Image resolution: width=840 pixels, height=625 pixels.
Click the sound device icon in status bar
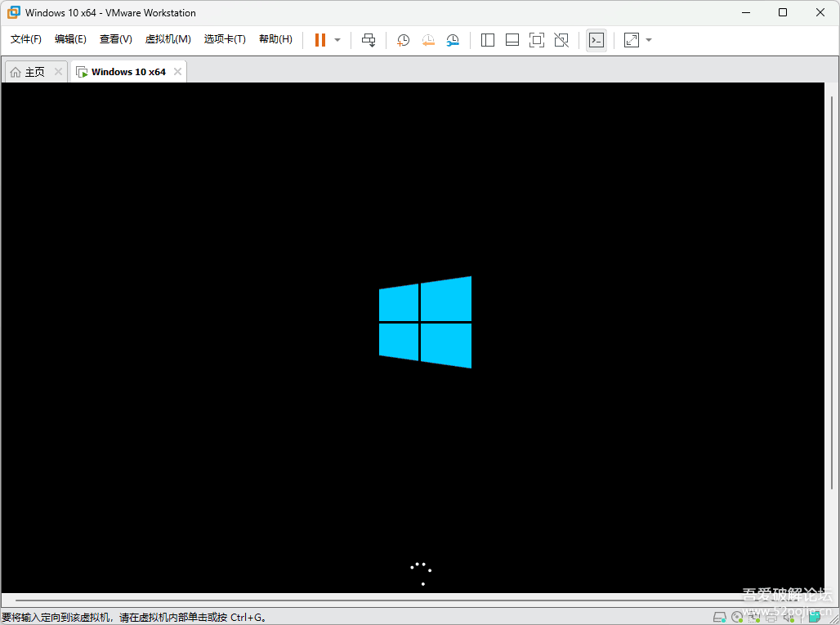click(787, 617)
